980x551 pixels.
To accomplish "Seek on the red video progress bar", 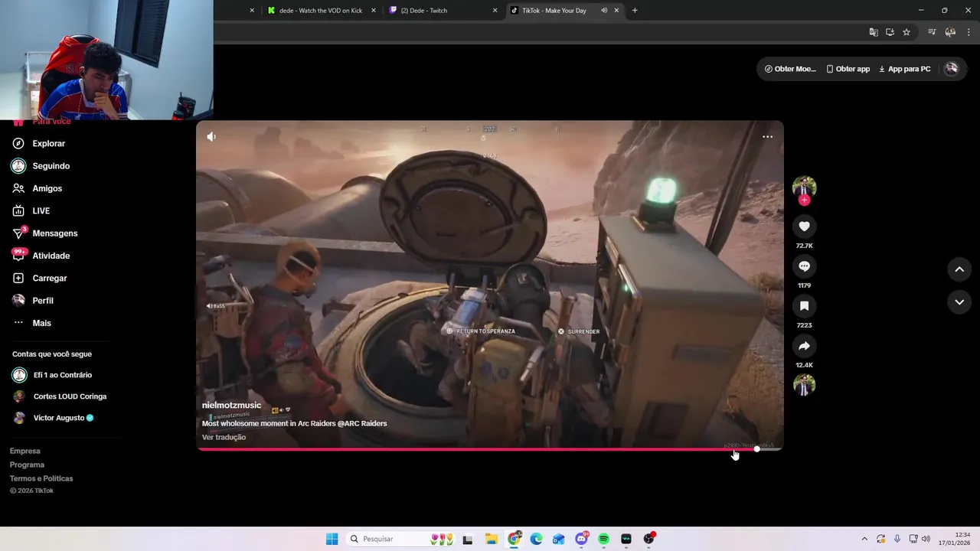I will [x=476, y=449].
